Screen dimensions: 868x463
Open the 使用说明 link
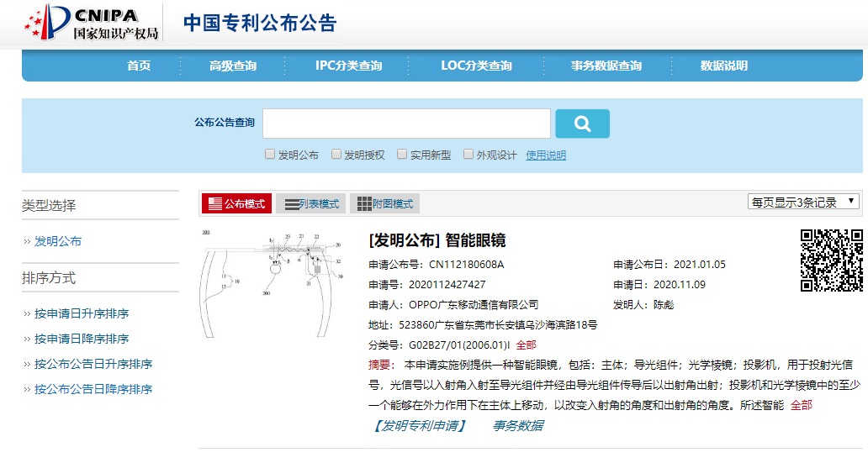(x=546, y=155)
